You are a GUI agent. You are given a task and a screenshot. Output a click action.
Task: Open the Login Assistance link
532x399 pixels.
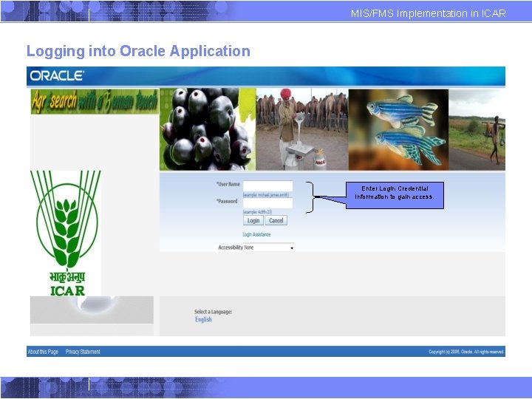(x=256, y=234)
